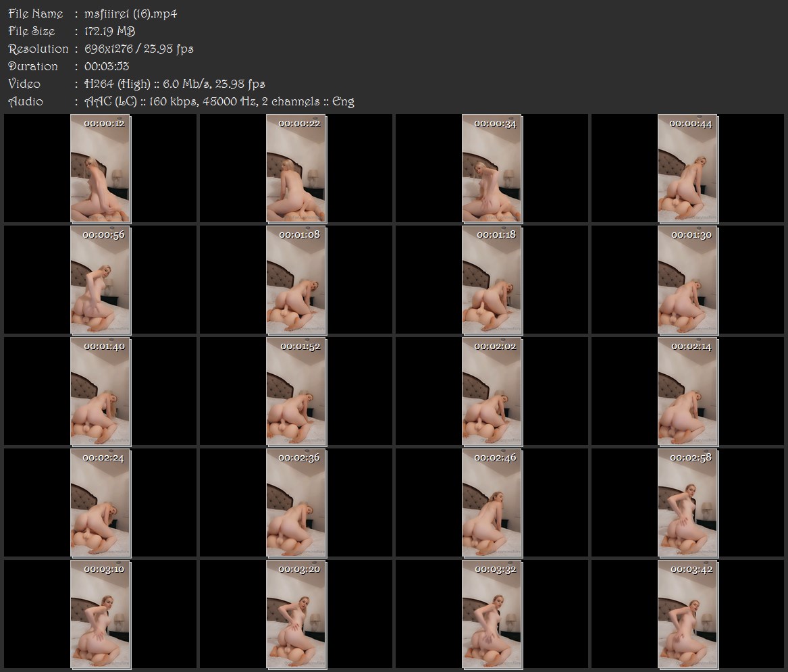Open the frame stamped 00:01:52
The width and height of the screenshot is (788, 672).
coord(296,392)
